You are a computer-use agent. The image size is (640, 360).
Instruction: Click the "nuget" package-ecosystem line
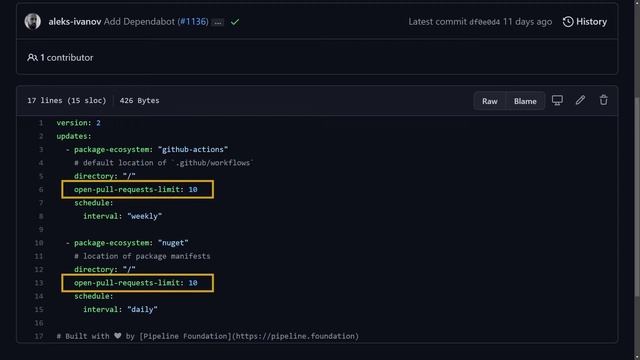coord(127,243)
